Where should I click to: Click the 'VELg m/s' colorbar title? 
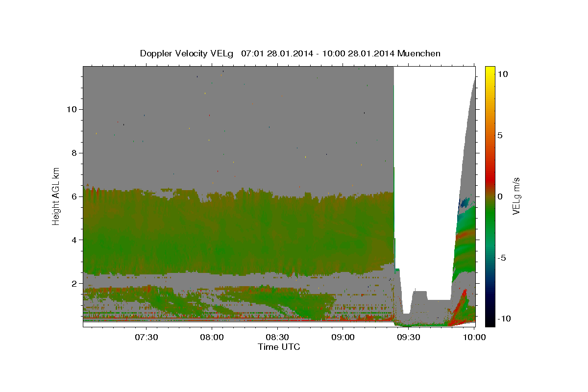point(516,196)
